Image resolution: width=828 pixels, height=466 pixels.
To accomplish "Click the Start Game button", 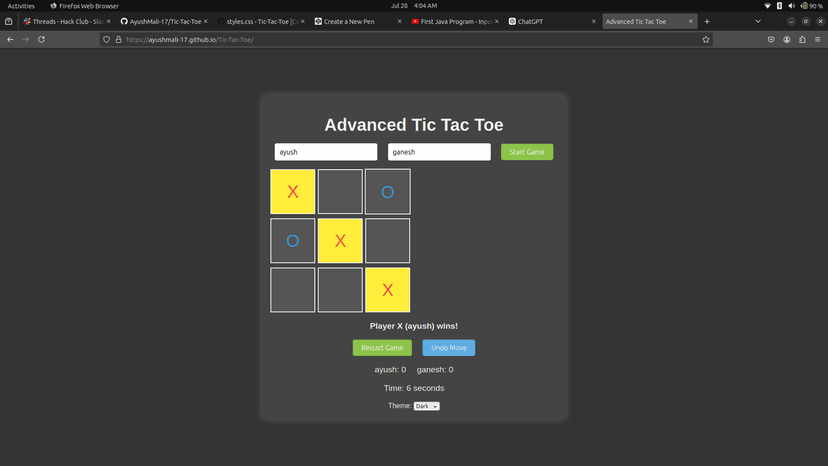I will [x=527, y=152].
